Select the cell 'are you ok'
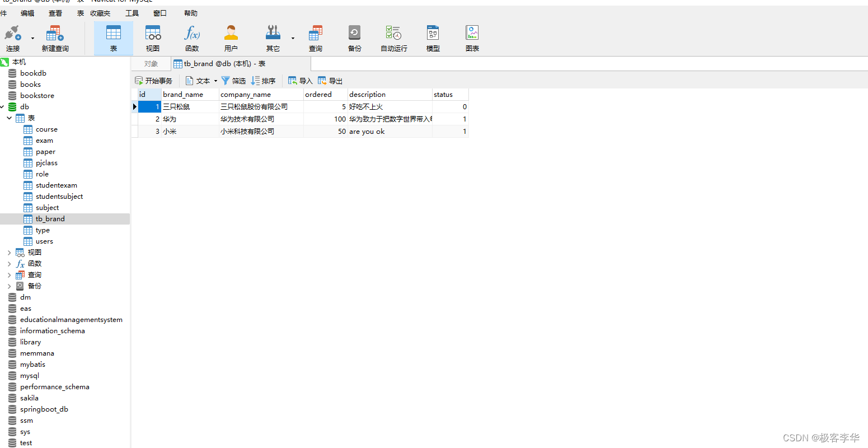The width and height of the screenshot is (868, 448). pos(390,132)
